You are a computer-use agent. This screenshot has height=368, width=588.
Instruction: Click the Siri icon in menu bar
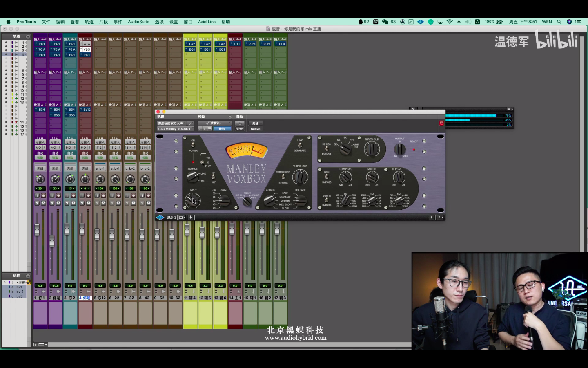(x=569, y=22)
